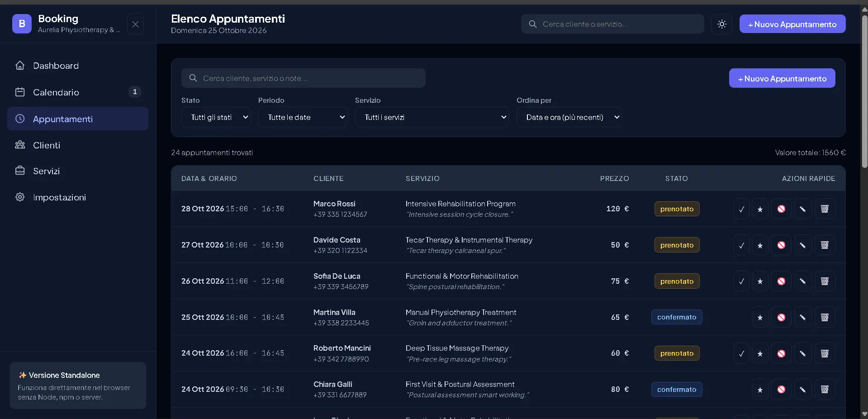868x419 pixels.
Task: Open the Servizio 'Tutti i servizi' dropdown
Action: pyautogui.click(x=432, y=117)
